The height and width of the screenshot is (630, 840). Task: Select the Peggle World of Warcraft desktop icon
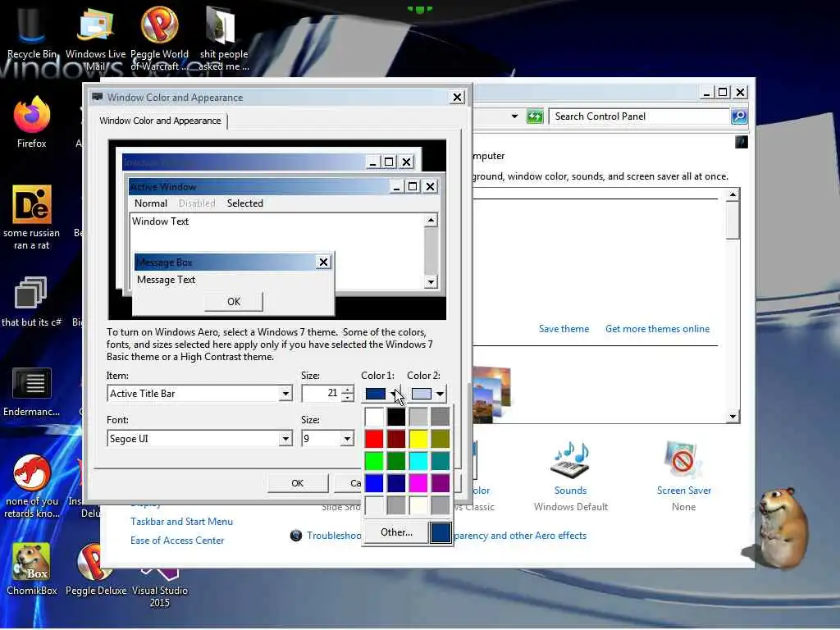point(160,38)
